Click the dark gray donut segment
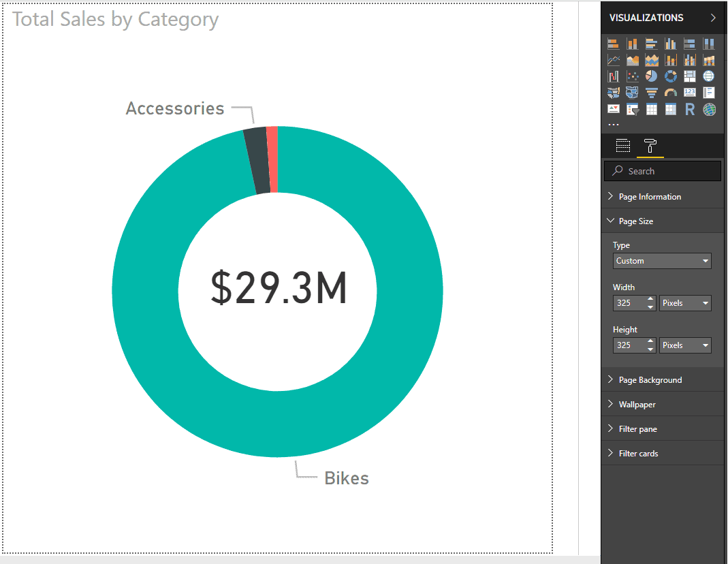This screenshot has width=728, height=564. coord(258,160)
